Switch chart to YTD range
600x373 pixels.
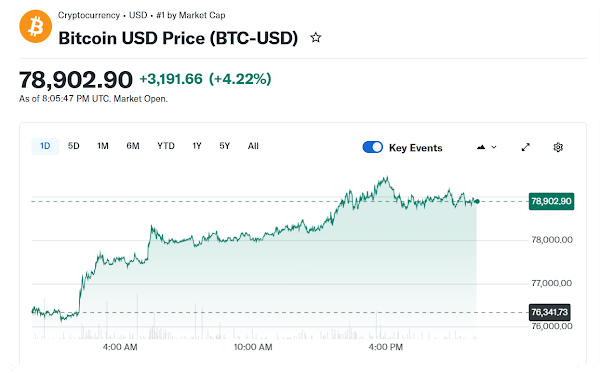166,146
